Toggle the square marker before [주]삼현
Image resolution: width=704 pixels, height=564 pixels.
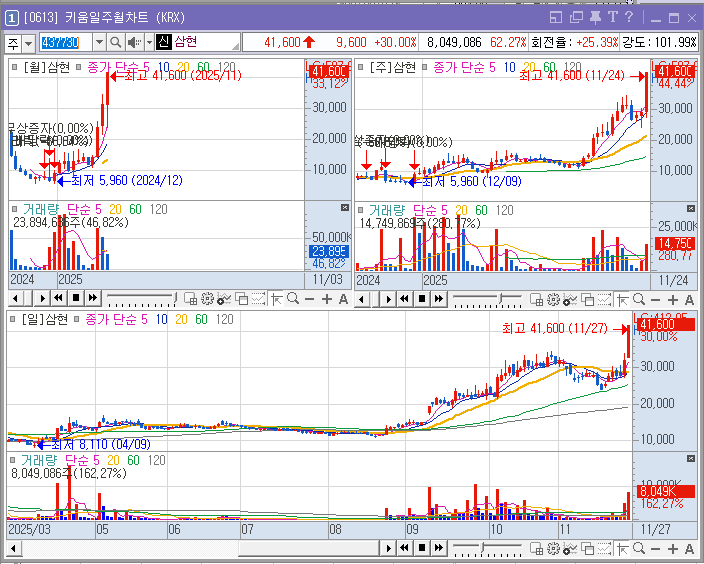pos(361,67)
